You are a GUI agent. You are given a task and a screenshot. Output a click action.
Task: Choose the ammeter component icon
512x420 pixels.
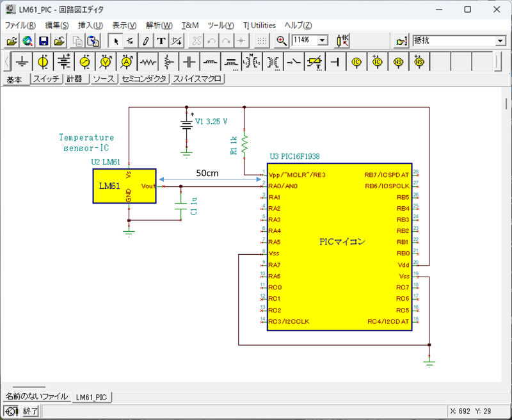pos(127,62)
